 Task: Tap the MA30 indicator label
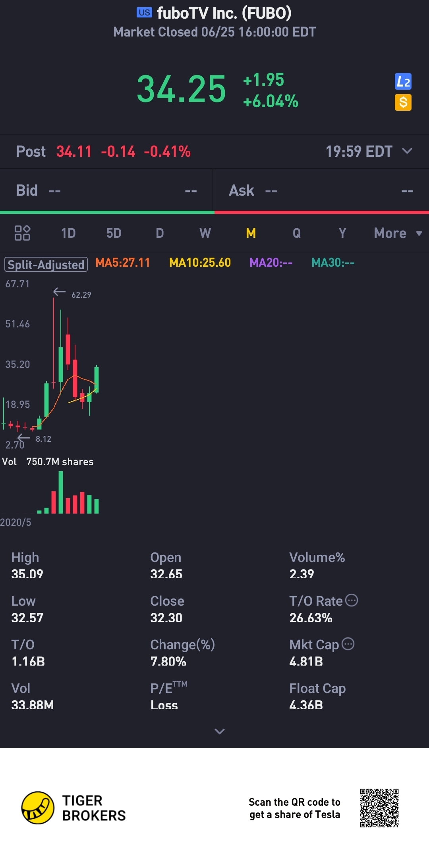(x=333, y=262)
